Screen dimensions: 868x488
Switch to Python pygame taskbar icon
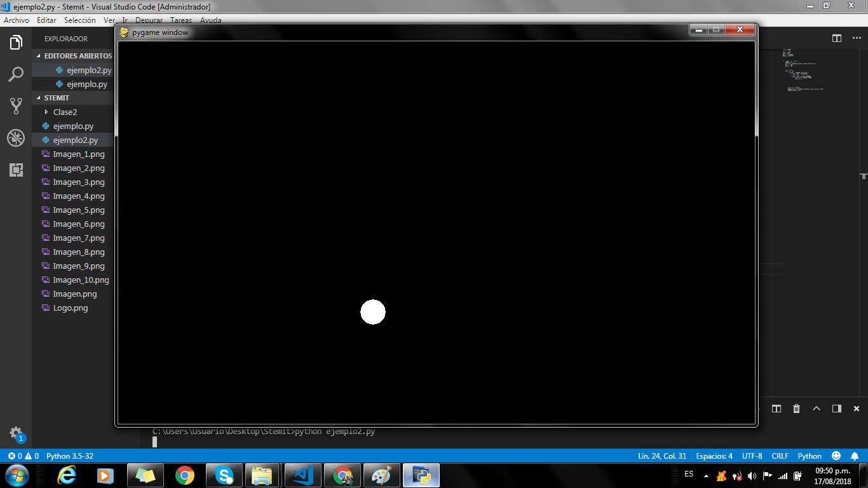coord(421,475)
